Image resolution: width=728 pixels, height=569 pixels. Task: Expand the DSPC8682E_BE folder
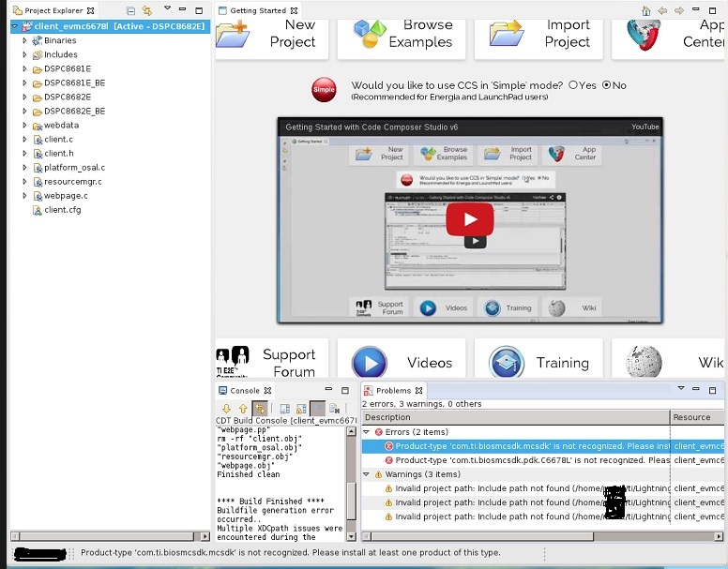pos(24,112)
